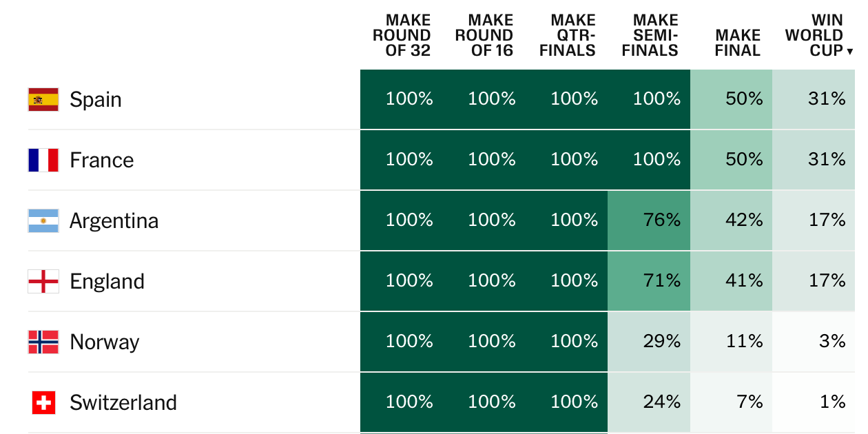Click the England flag icon
This screenshot has width=868, height=434.
pos(43,281)
